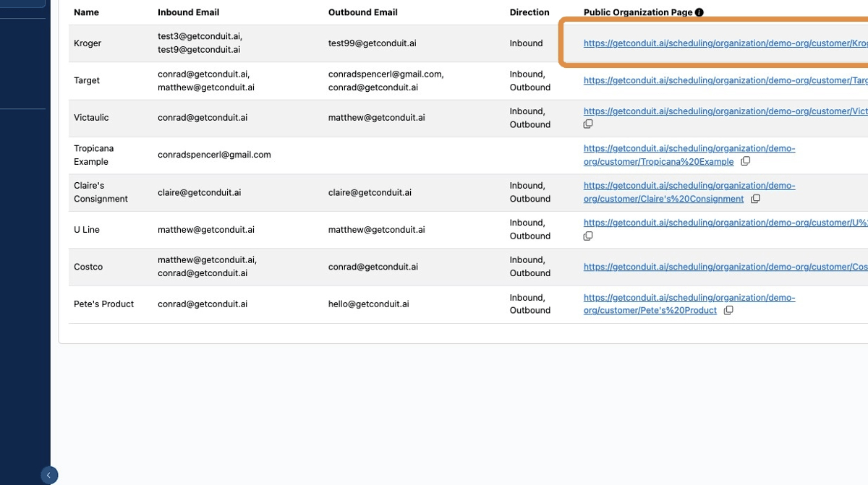This screenshot has height=485, width=868.
Task: Collapse the sidebar with the chevron button
Action: pos(48,475)
